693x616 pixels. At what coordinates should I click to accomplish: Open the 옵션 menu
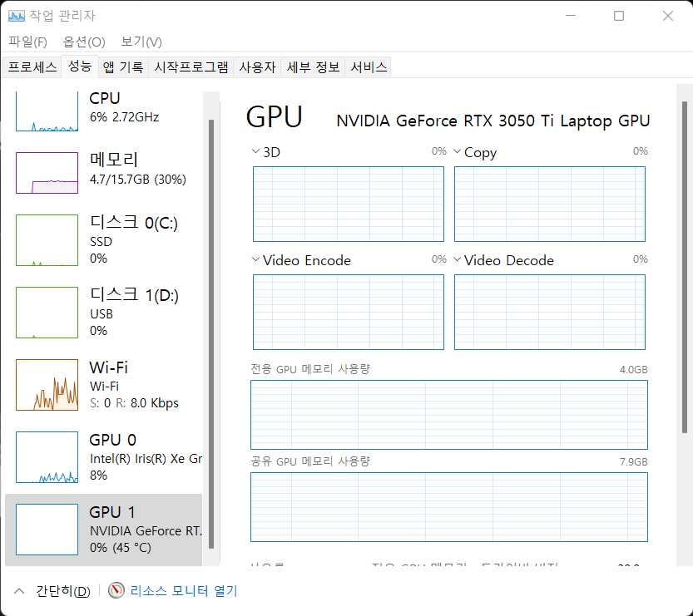[84, 42]
